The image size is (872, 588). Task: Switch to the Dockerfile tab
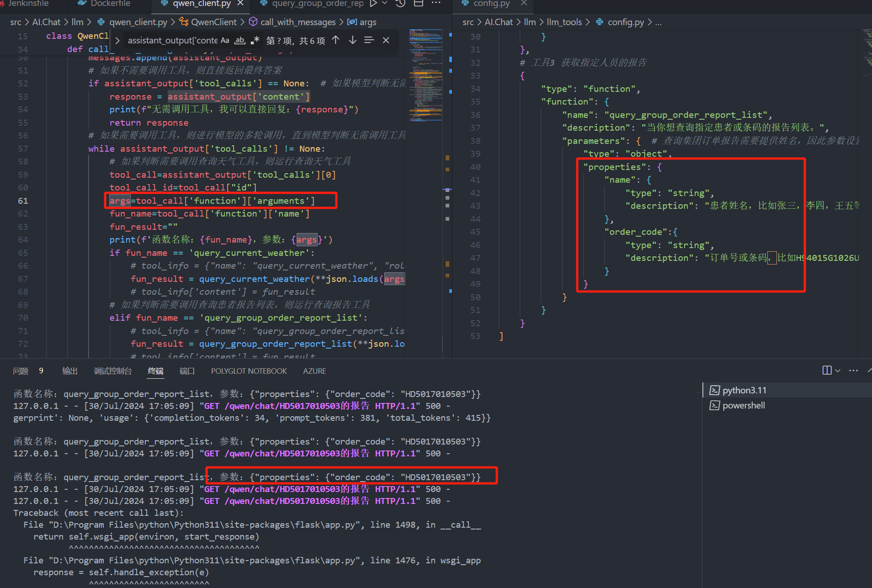[x=104, y=3]
